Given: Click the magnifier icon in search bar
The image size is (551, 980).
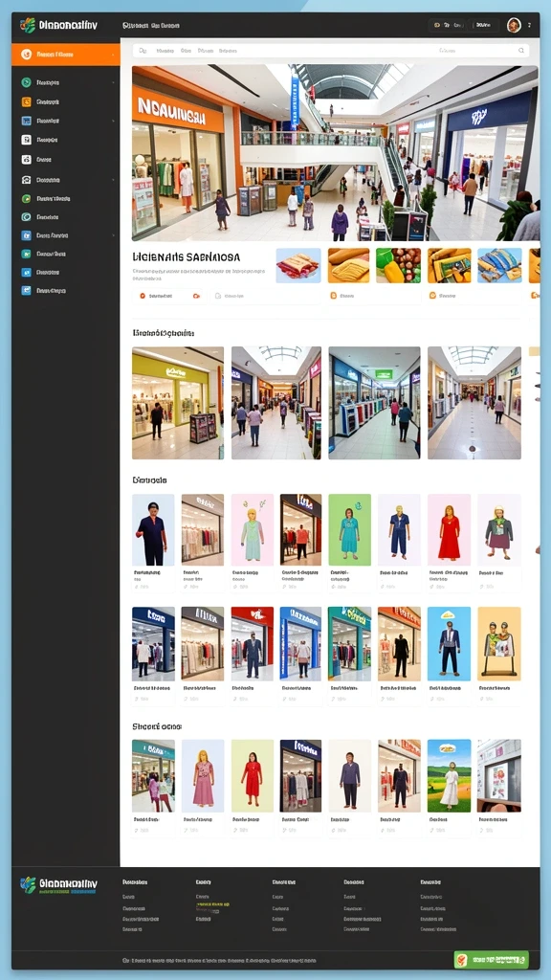Looking at the screenshot, I should point(521,50).
